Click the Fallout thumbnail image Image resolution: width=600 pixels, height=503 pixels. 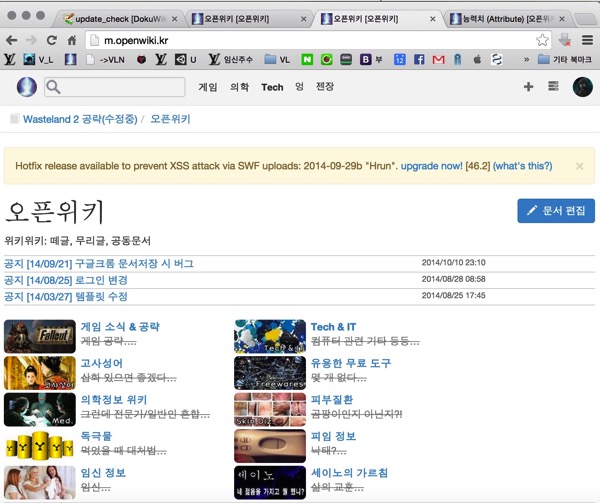[40, 337]
